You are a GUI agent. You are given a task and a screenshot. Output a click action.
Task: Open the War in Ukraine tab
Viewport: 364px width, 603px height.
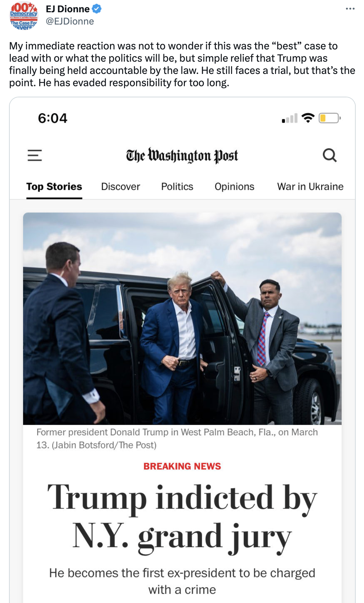pos(310,186)
